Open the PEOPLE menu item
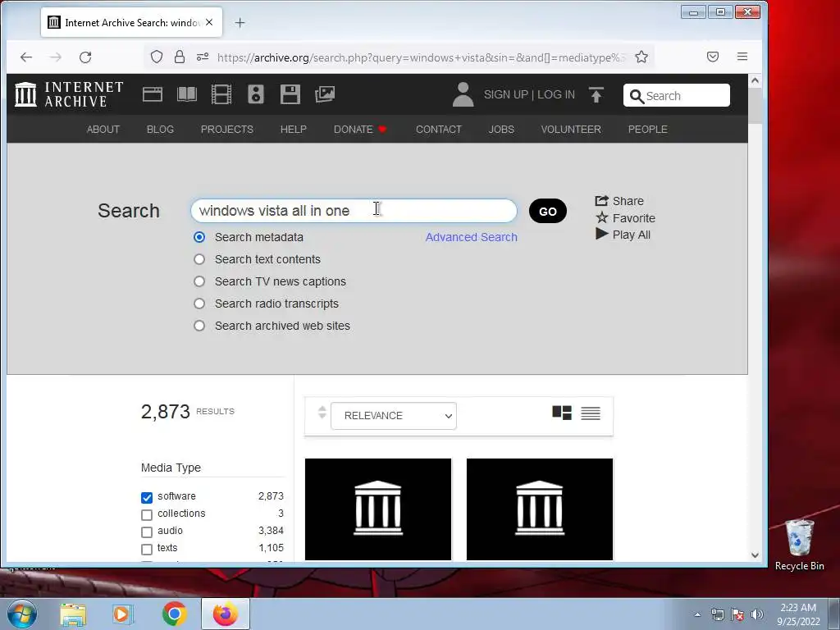This screenshot has width=840, height=630. point(648,129)
